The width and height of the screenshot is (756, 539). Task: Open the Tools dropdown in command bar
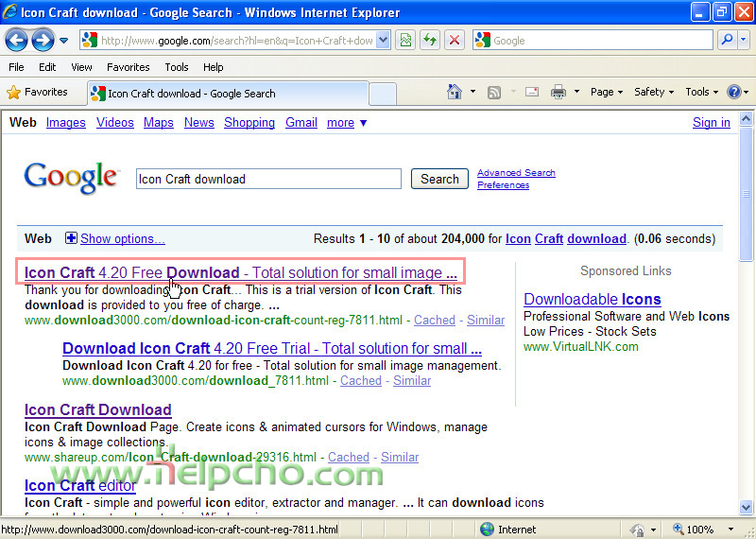point(702,92)
